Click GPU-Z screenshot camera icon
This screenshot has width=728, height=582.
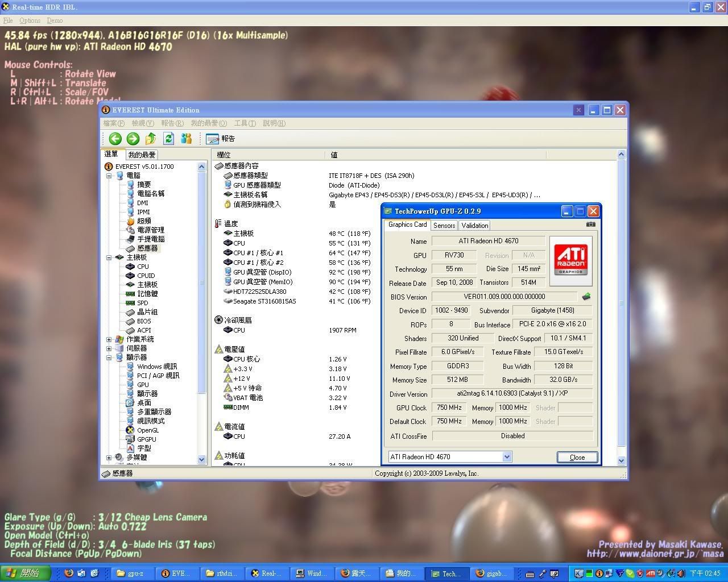pos(591,225)
